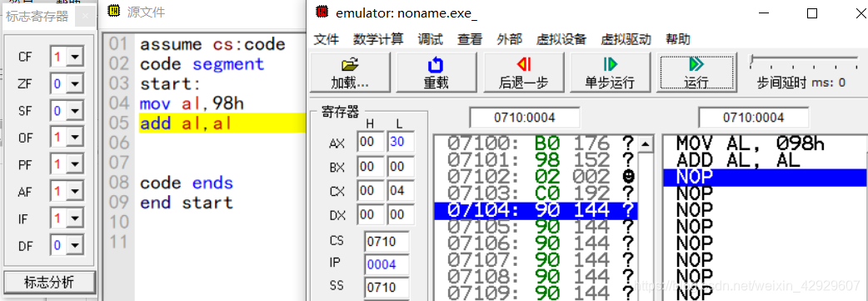Select memory row 07105: 90 144
This screenshot has width=868, height=301.
[x=536, y=228]
